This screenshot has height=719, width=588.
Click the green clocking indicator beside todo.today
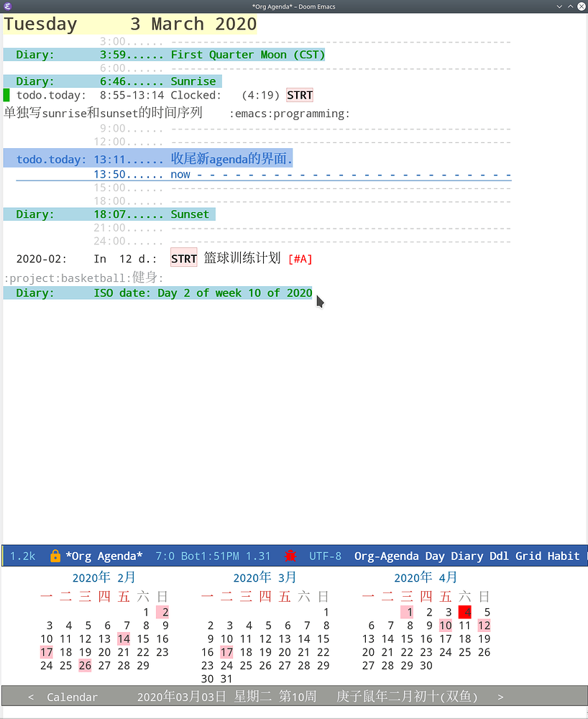[5, 94]
